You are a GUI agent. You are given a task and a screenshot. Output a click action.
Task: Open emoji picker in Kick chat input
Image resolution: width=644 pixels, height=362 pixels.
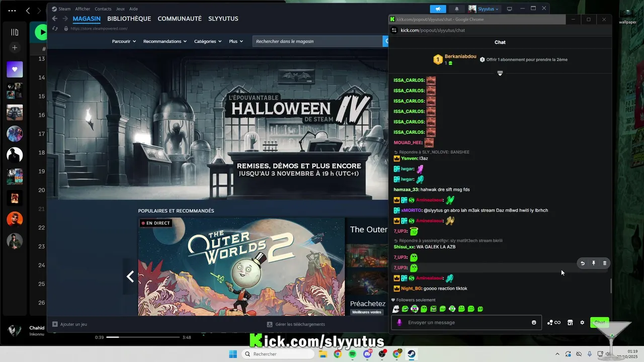tap(534, 322)
